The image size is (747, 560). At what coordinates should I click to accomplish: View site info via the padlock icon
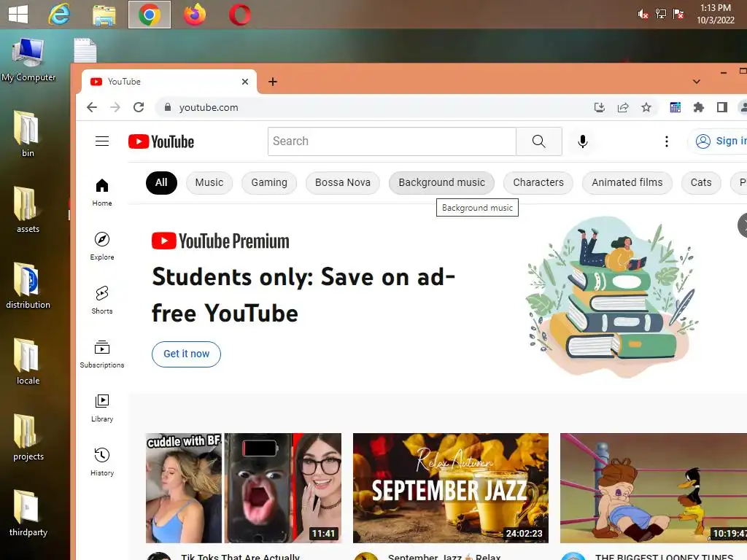(x=168, y=107)
